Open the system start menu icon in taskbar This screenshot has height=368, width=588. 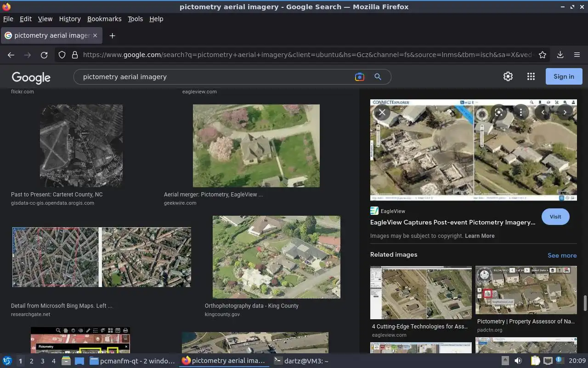[x=7, y=361]
